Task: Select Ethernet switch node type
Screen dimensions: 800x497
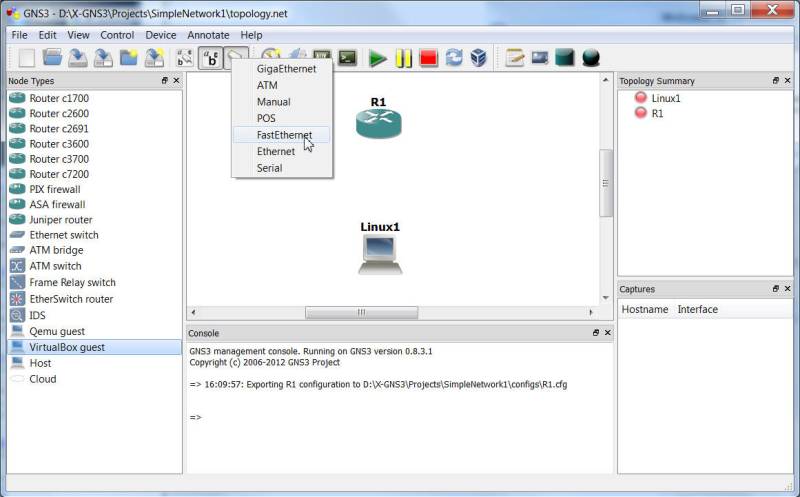Action: pos(94,235)
